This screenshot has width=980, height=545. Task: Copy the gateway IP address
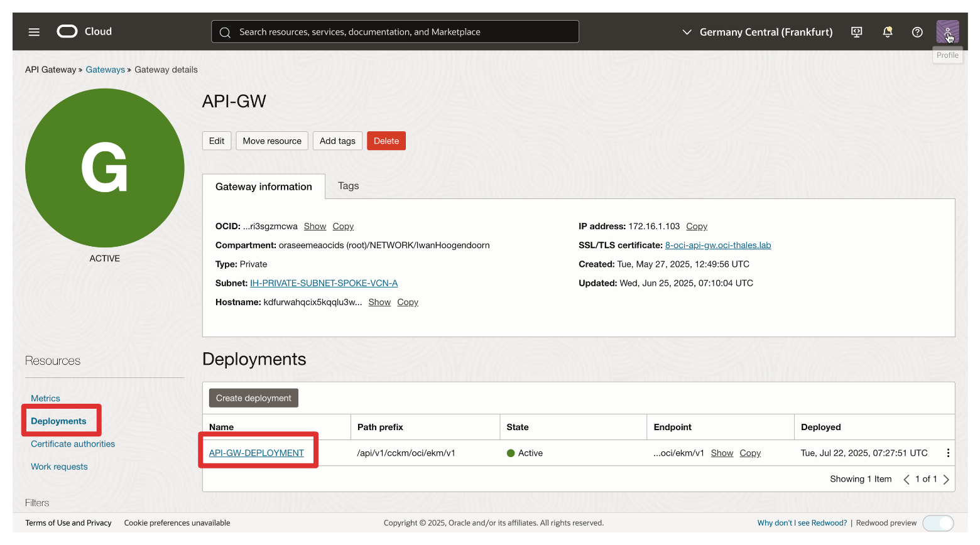coord(696,227)
